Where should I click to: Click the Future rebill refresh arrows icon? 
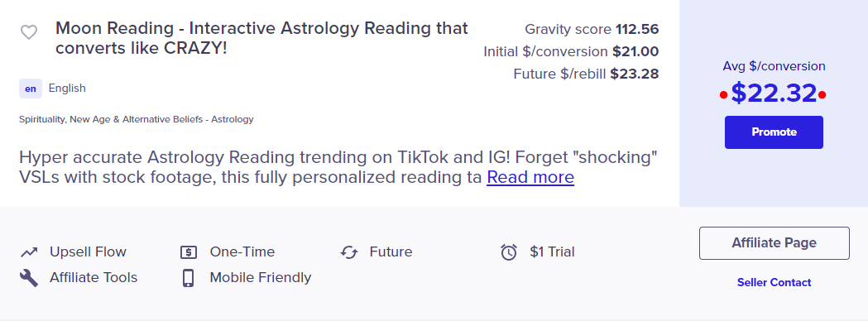pyautogui.click(x=348, y=252)
